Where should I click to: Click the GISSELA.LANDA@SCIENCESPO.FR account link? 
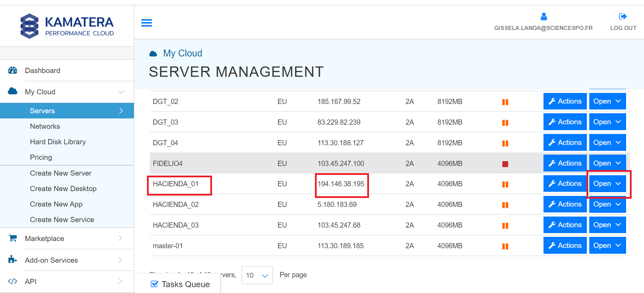coord(543,28)
